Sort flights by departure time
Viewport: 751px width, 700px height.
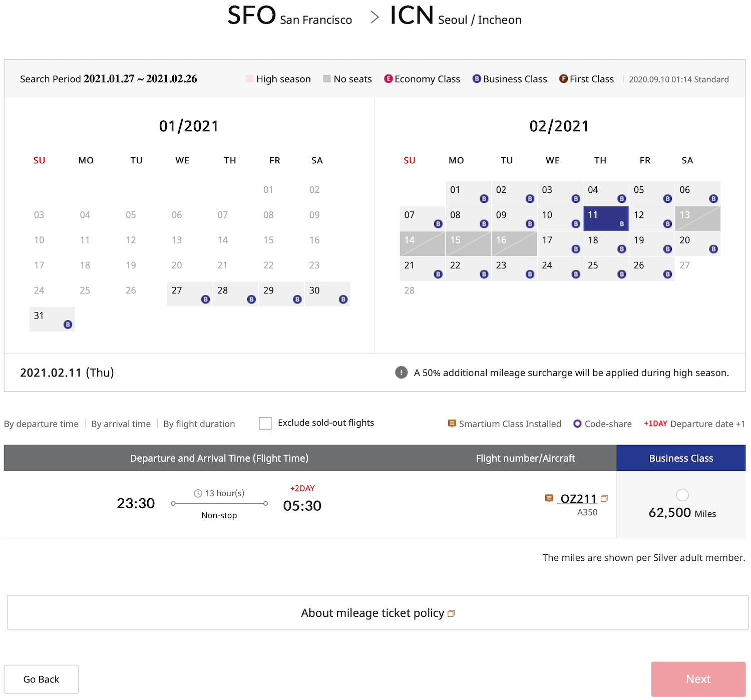coord(41,424)
